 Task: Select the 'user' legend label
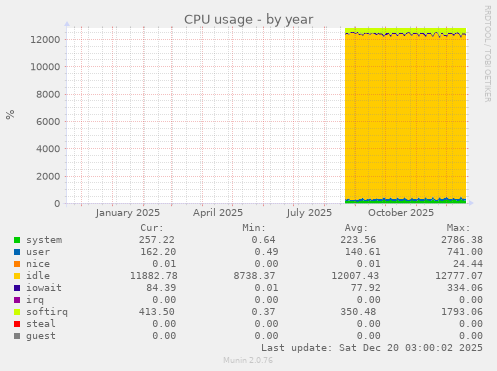pos(38,252)
